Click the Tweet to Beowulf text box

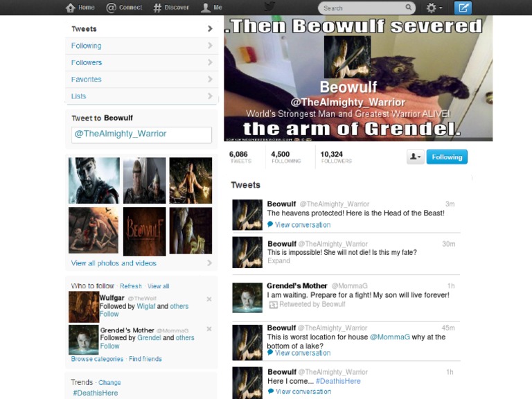pyautogui.click(x=141, y=134)
